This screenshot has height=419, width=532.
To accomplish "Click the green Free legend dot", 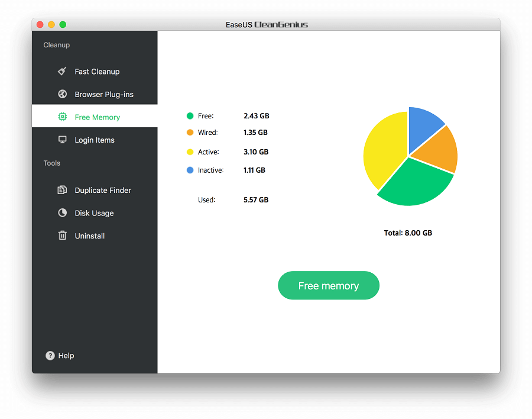I will click(x=190, y=116).
